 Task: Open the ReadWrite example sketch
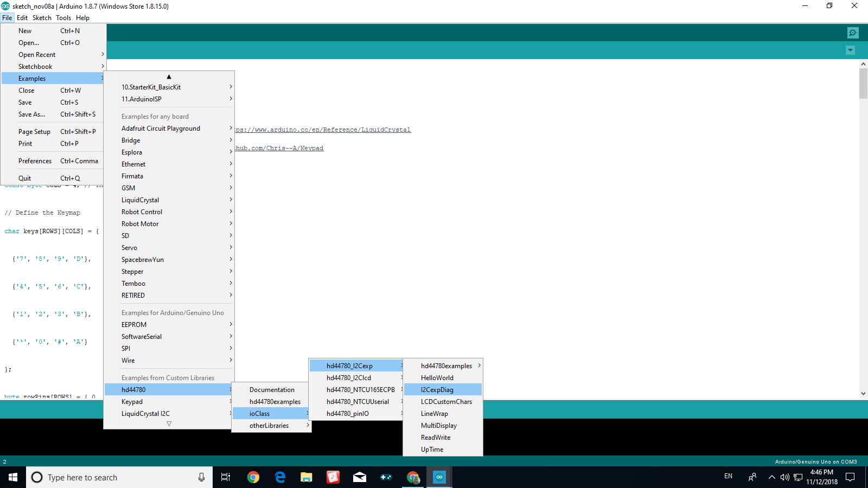click(443, 438)
